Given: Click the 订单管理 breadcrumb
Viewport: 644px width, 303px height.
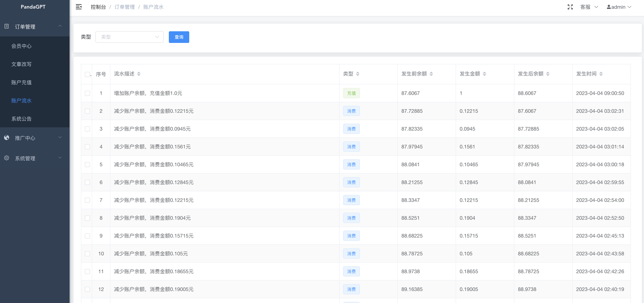Looking at the screenshot, I should (125, 7).
